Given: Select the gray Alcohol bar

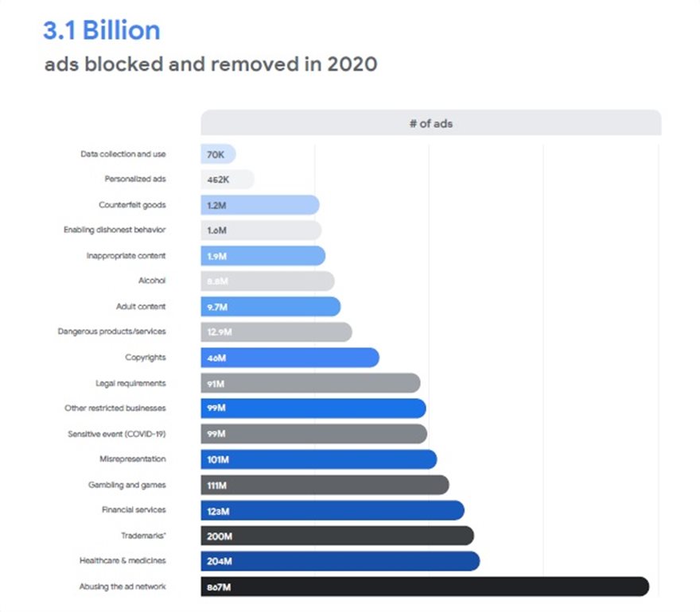Looking at the screenshot, I should (266, 281).
